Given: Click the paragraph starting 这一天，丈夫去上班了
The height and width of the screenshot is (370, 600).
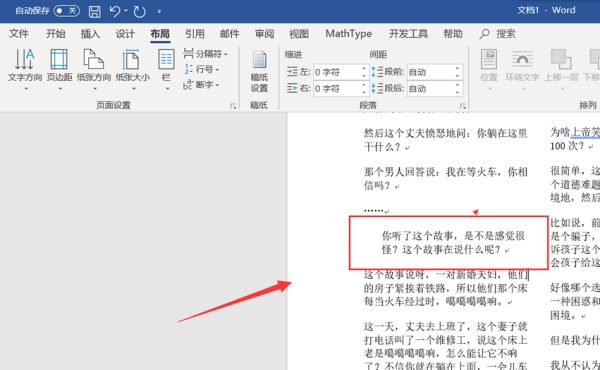Looking at the screenshot, I should coord(446,346).
